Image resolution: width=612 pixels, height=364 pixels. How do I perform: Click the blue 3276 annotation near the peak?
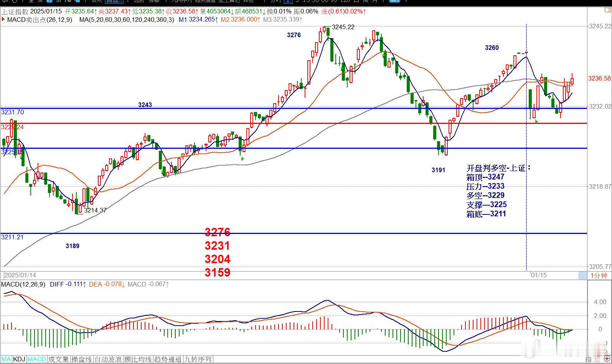click(294, 35)
